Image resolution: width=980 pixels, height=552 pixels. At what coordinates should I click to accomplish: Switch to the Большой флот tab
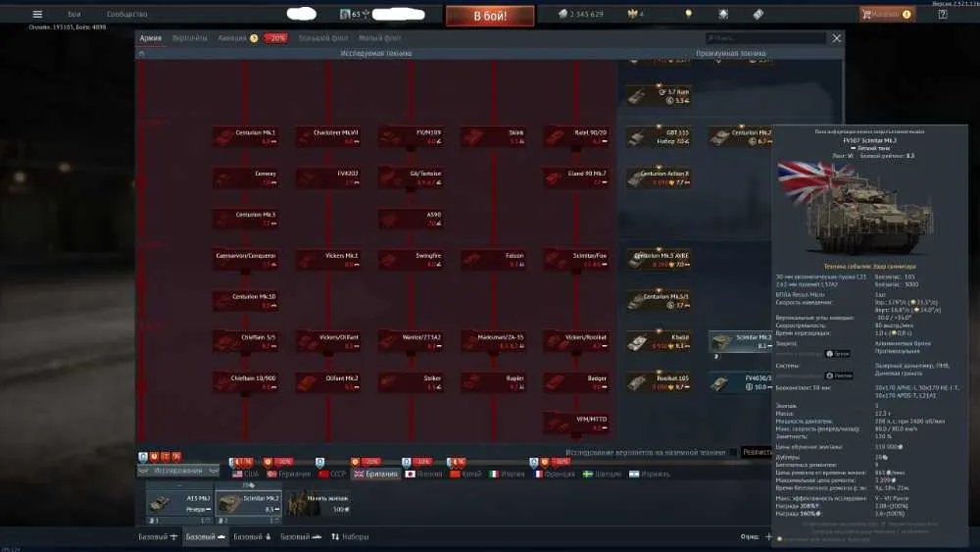(x=323, y=38)
